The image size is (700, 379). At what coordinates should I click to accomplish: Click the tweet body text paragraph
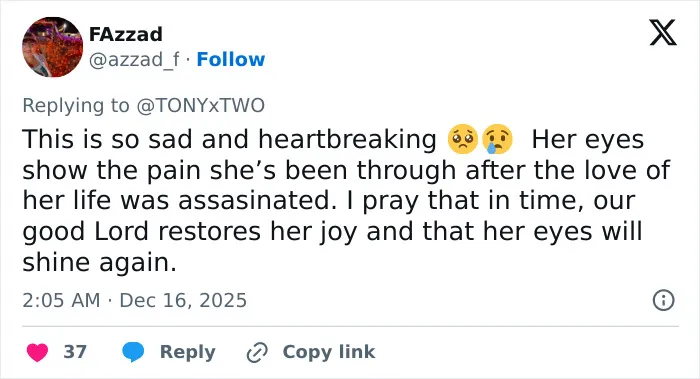click(346, 200)
